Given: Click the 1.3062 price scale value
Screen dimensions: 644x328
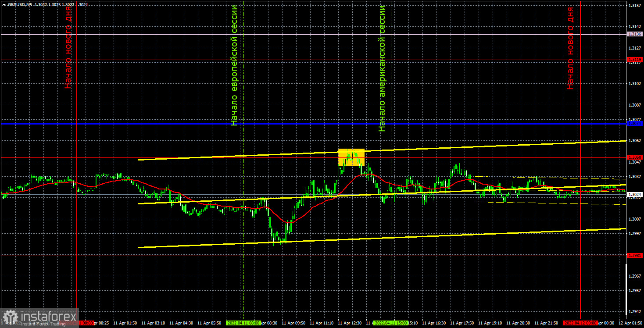Looking at the screenshot, I should pyautogui.click(x=634, y=141).
